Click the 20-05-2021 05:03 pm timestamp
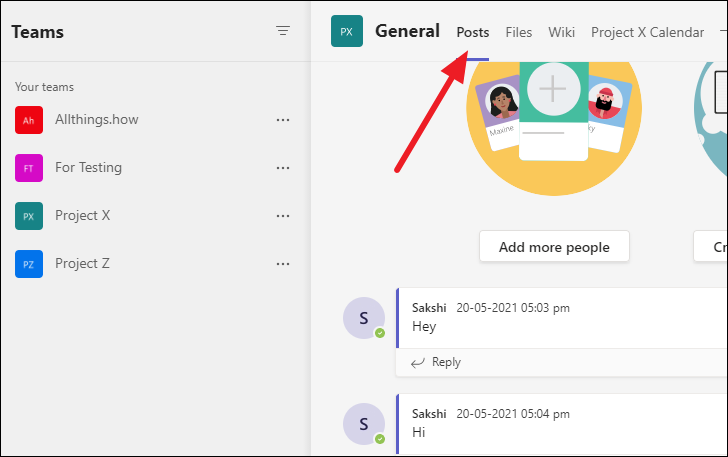The height and width of the screenshot is (457, 728). coord(513,308)
